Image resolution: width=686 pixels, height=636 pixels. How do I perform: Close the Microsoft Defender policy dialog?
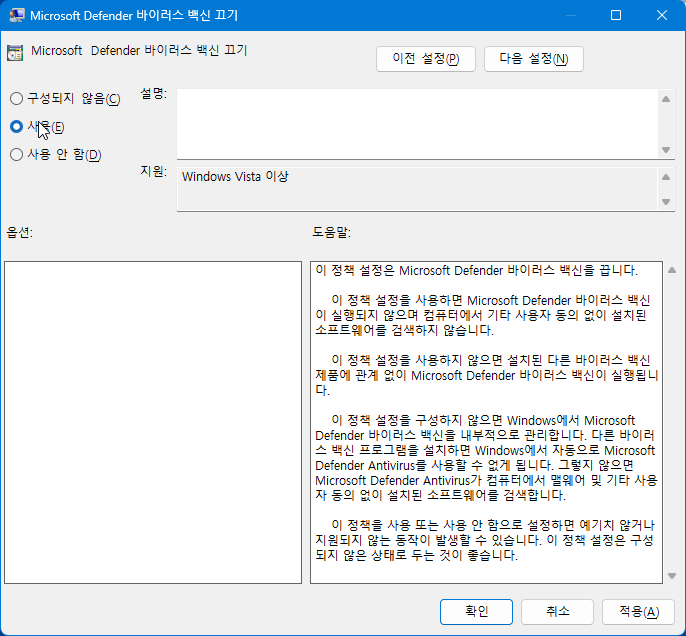[x=662, y=15]
